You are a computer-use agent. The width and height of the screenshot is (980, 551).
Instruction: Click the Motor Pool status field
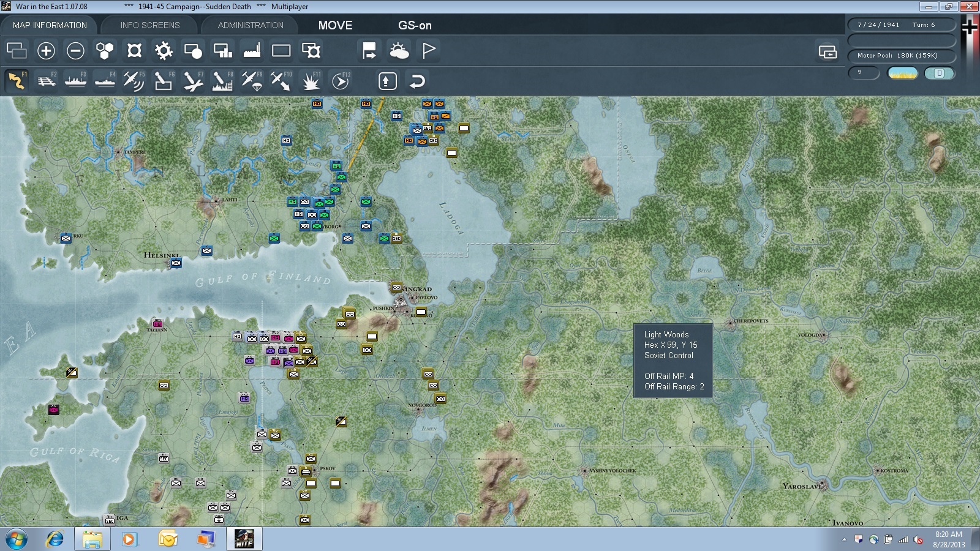(902, 56)
